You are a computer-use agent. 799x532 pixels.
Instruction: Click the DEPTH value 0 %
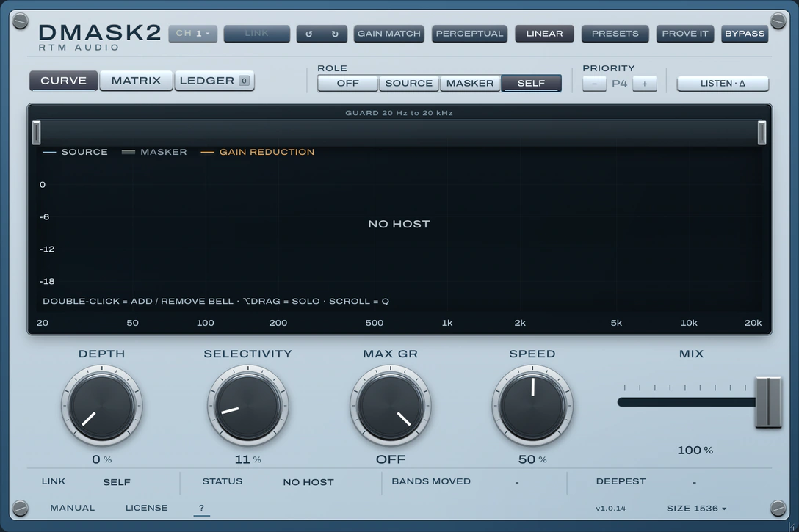tap(102, 459)
